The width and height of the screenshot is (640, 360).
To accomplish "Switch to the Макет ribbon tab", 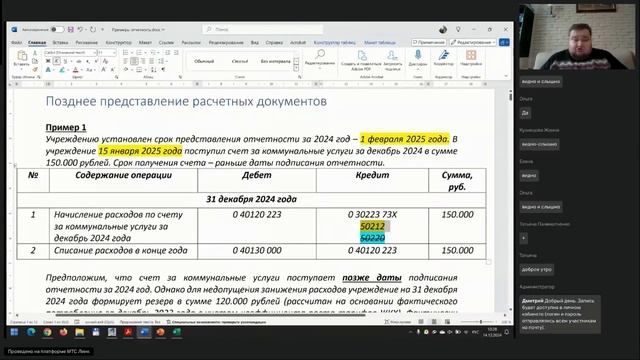I will pos(145,42).
